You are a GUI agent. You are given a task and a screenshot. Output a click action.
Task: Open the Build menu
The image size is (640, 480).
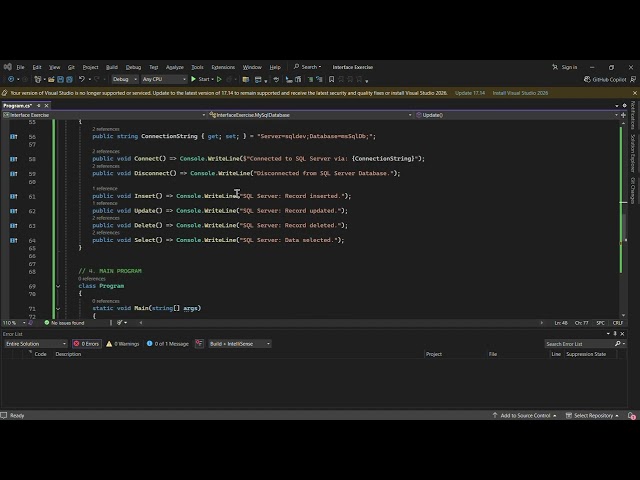pos(112,67)
